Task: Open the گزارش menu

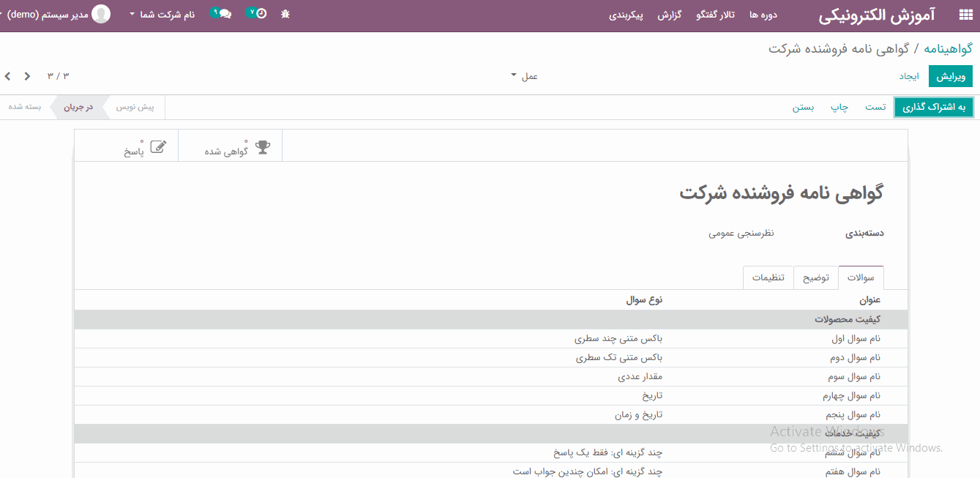Action: pyautogui.click(x=669, y=15)
